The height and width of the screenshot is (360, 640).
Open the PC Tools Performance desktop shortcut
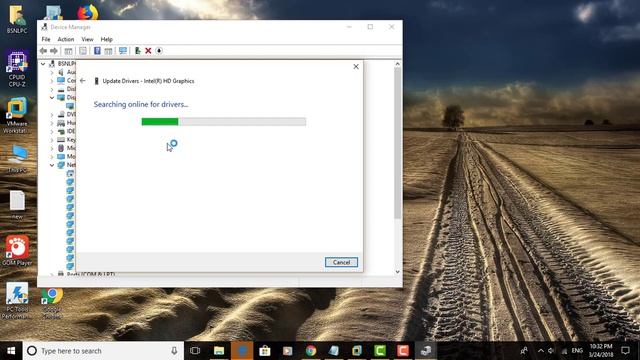(17, 300)
